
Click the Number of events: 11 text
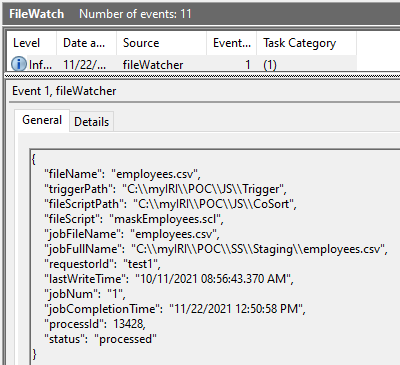135,14
